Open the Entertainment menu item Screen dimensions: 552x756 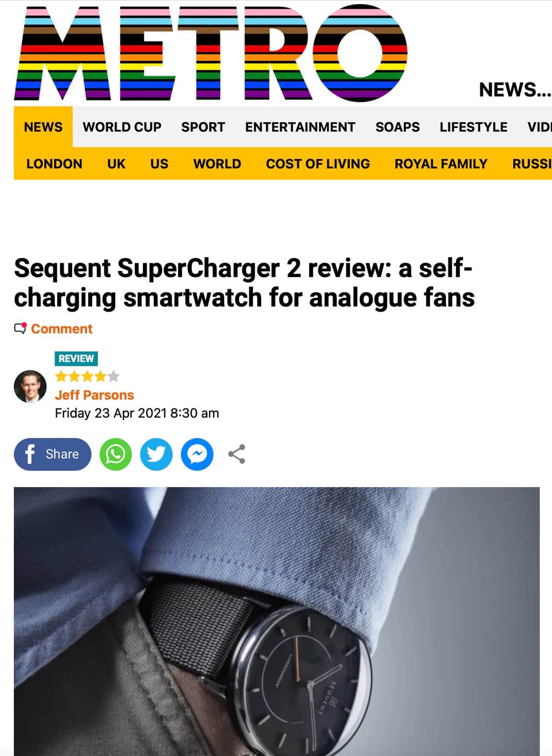click(x=300, y=127)
